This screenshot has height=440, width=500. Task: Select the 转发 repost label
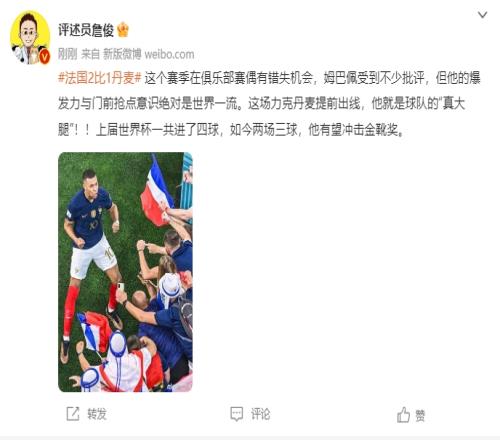point(97,414)
